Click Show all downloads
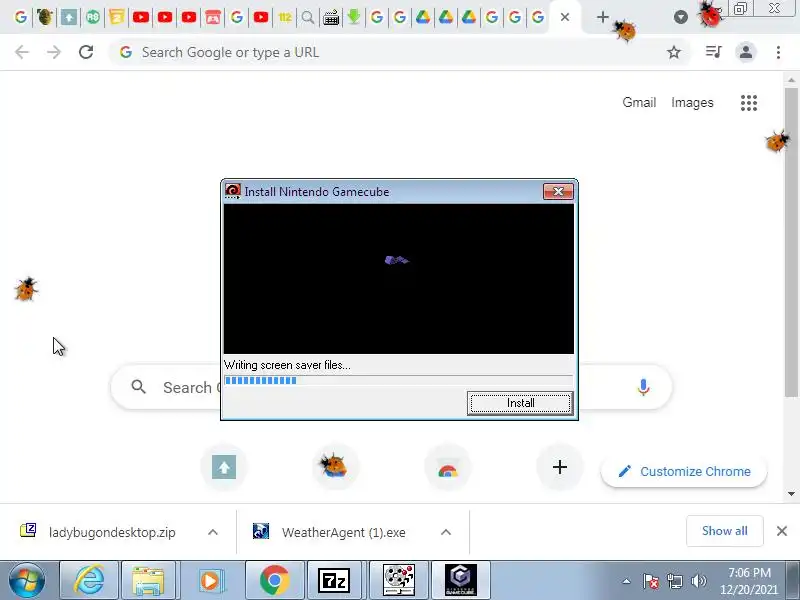Image resolution: width=800 pixels, height=600 pixels. (724, 531)
